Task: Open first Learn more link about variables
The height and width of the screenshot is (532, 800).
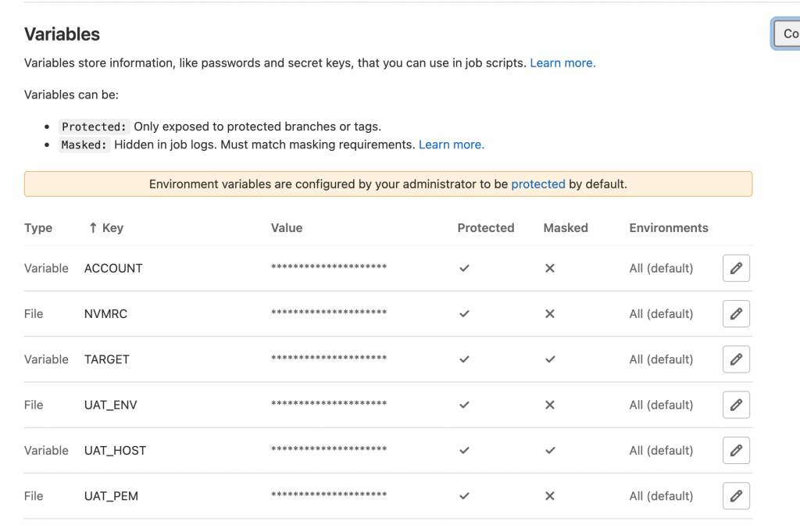Action: click(562, 63)
